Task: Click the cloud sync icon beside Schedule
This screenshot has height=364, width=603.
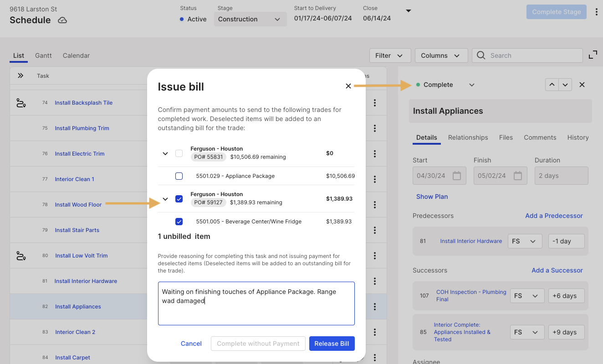Action: [62, 20]
